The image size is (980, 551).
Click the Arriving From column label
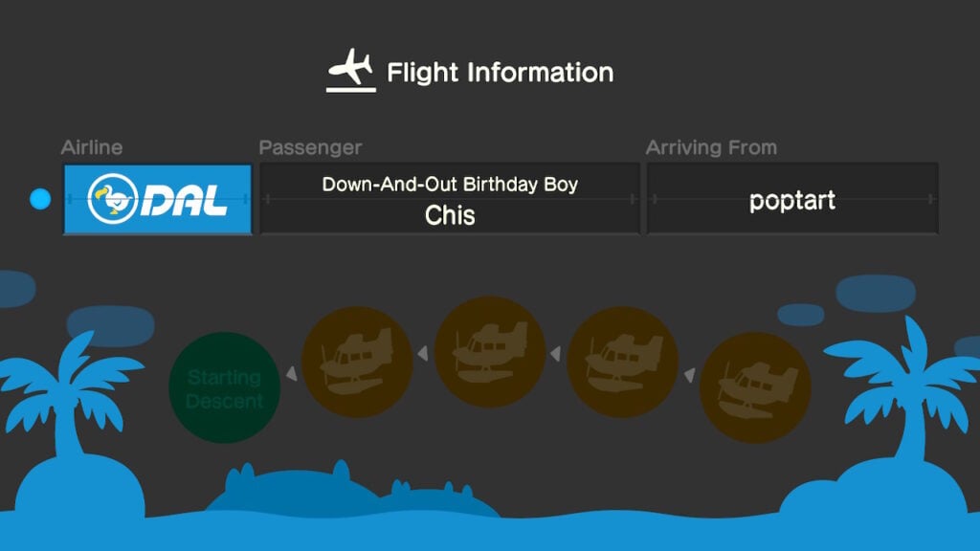point(711,147)
